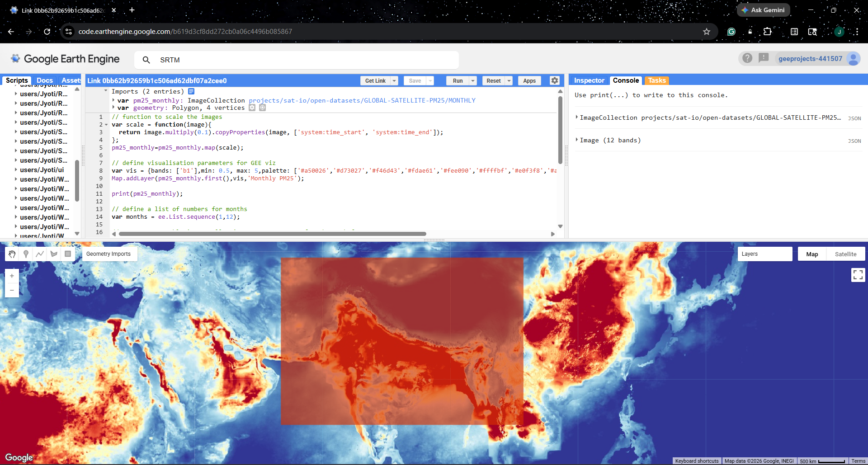Expand users/Jyoti/ui repository
This screenshot has width=868, height=465.
pos(16,170)
